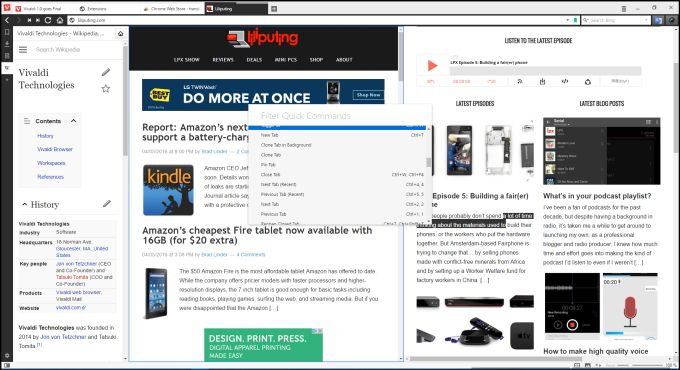Open the Bookmarks panel in the sidebar
The width and height of the screenshot is (680, 370).
coord(7,33)
